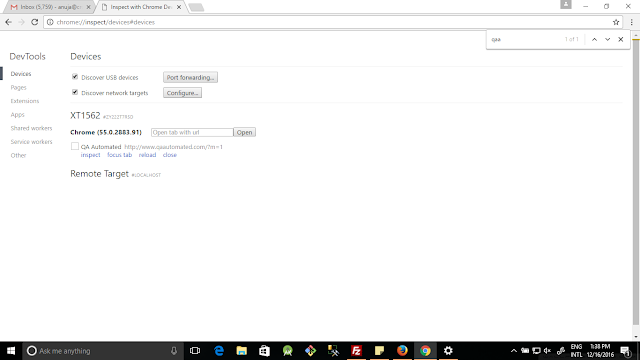Click site info icon in address bar
Image resolution: width=640 pixels, height=360 pixels.
[50, 22]
